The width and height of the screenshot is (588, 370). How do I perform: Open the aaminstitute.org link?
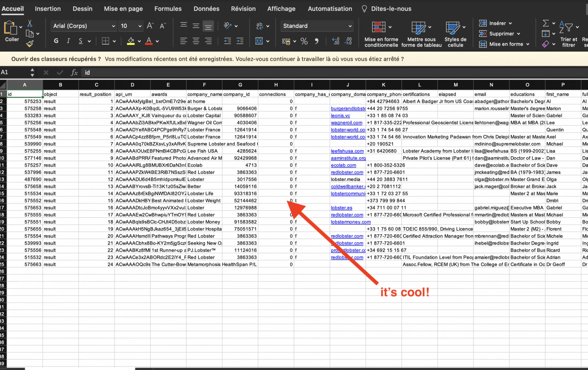click(x=348, y=158)
